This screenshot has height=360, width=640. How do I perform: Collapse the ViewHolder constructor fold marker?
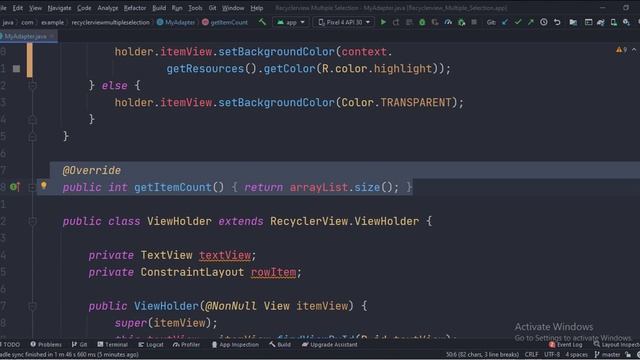click(33, 306)
